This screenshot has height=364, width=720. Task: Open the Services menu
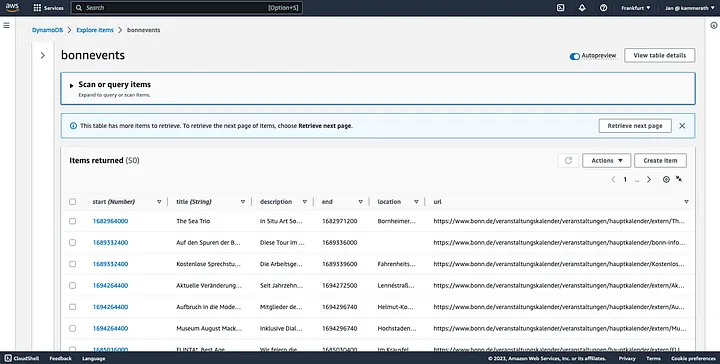tap(49, 8)
